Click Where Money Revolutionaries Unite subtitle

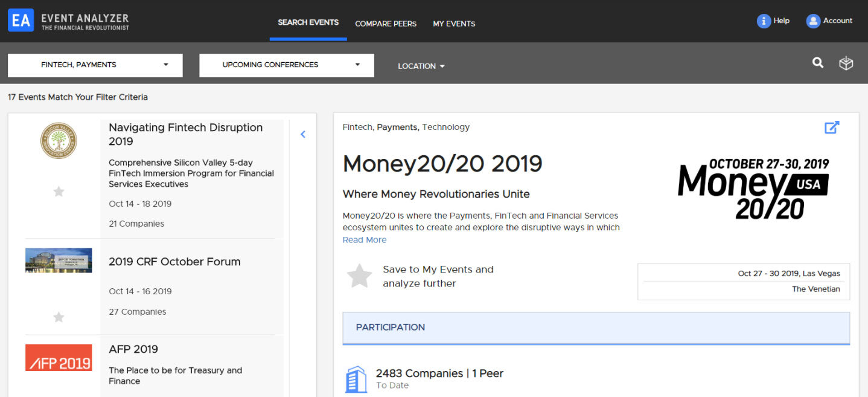[x=436, y=194]
